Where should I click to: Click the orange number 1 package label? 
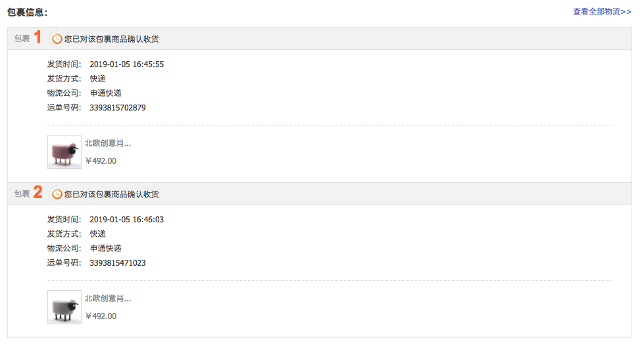(37, 37)
